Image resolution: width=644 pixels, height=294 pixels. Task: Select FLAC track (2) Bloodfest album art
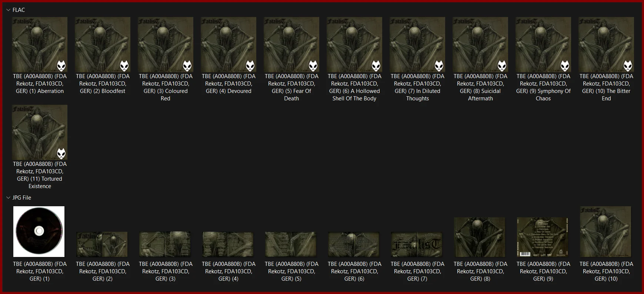pyautogui.click(x=103, y=44)
